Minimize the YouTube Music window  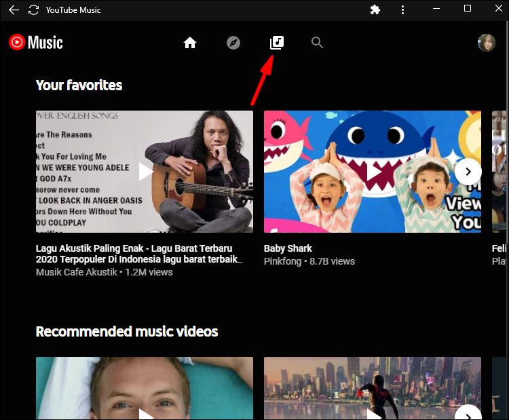tap(436, 9)
